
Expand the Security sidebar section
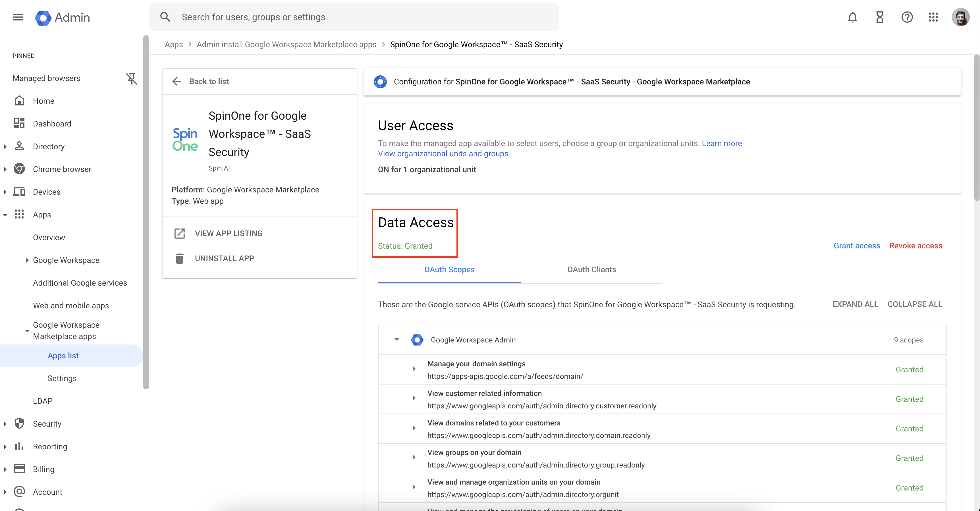(x=5, y=424)
